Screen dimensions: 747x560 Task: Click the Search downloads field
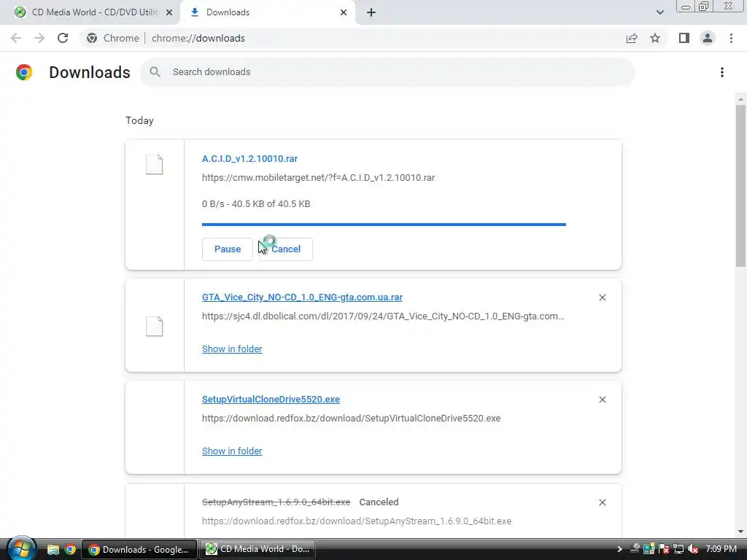coord(388,72)
